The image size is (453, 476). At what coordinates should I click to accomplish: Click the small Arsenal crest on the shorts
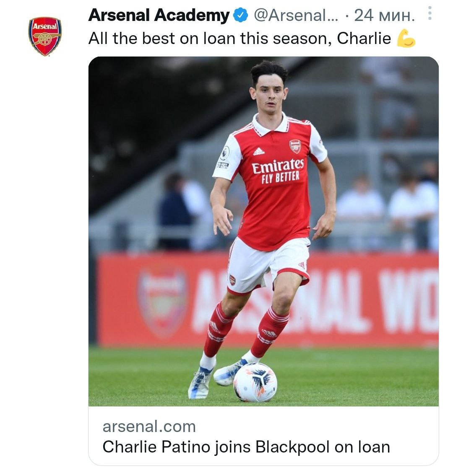point(232,280)
